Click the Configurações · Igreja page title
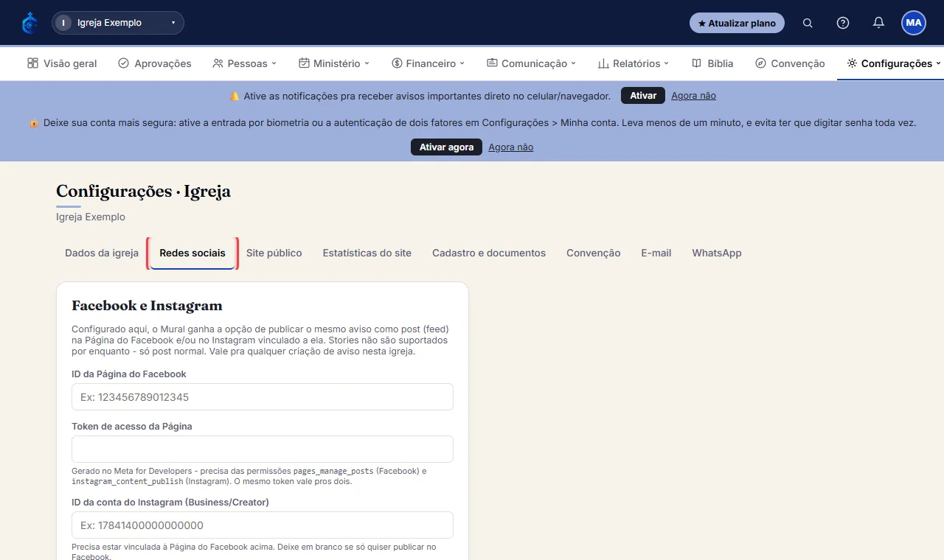 [x=144, y=192]
